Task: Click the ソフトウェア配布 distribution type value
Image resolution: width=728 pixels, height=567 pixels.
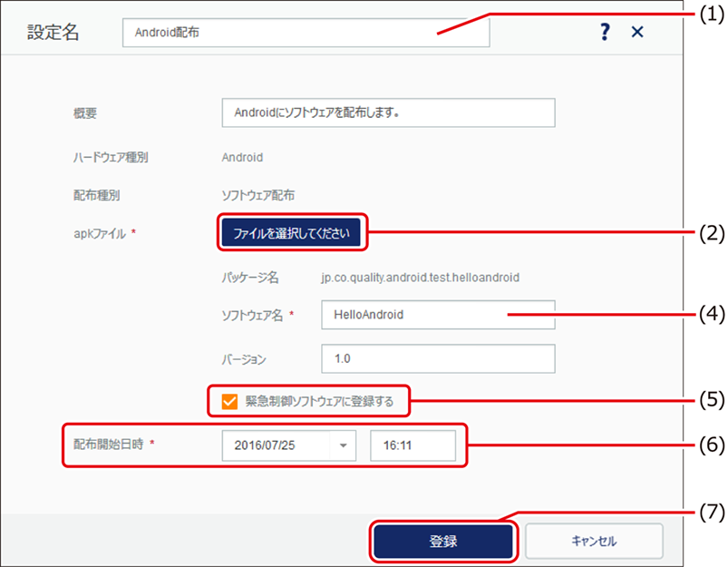Action: (258, 195)
